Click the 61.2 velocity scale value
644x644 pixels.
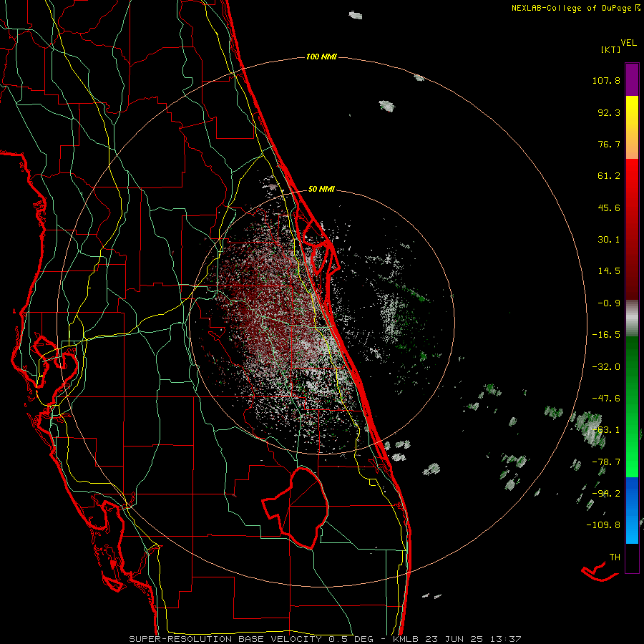[609, 176]
